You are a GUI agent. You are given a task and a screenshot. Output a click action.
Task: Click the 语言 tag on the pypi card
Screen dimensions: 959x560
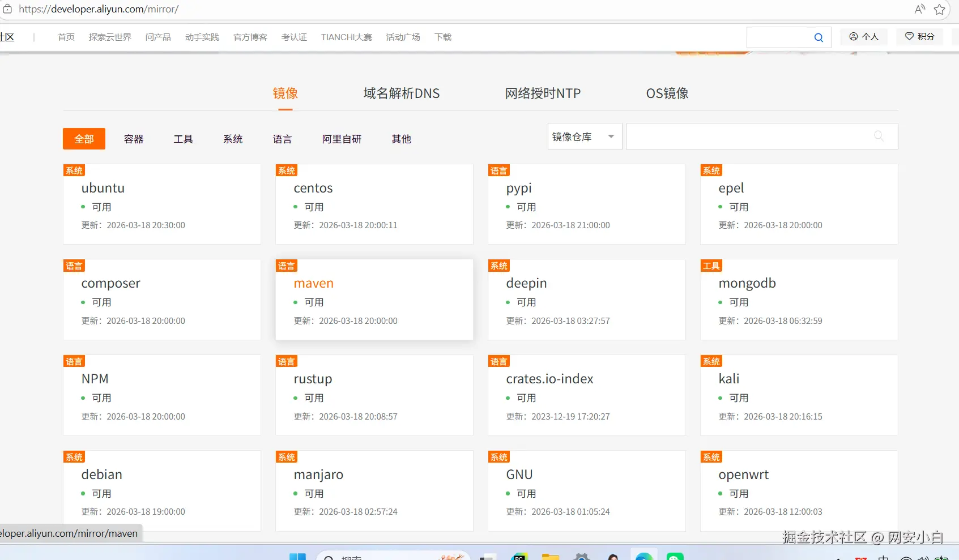tap(499, 170)
